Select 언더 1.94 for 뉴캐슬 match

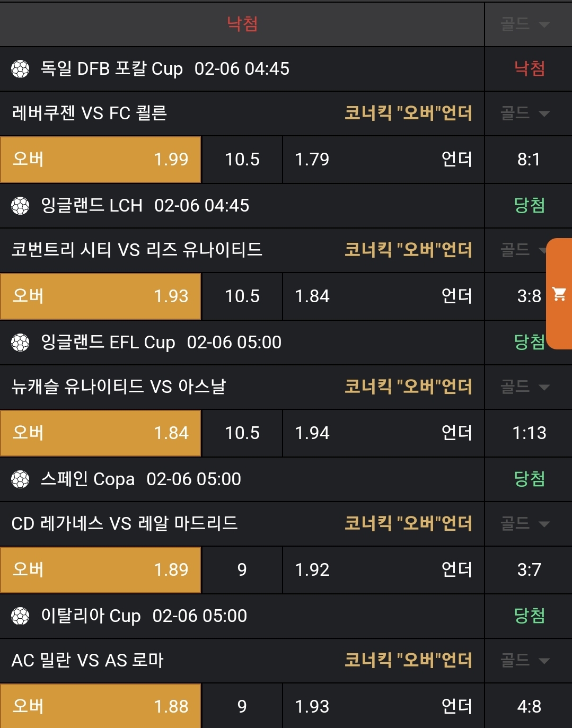tap(383, 433)
